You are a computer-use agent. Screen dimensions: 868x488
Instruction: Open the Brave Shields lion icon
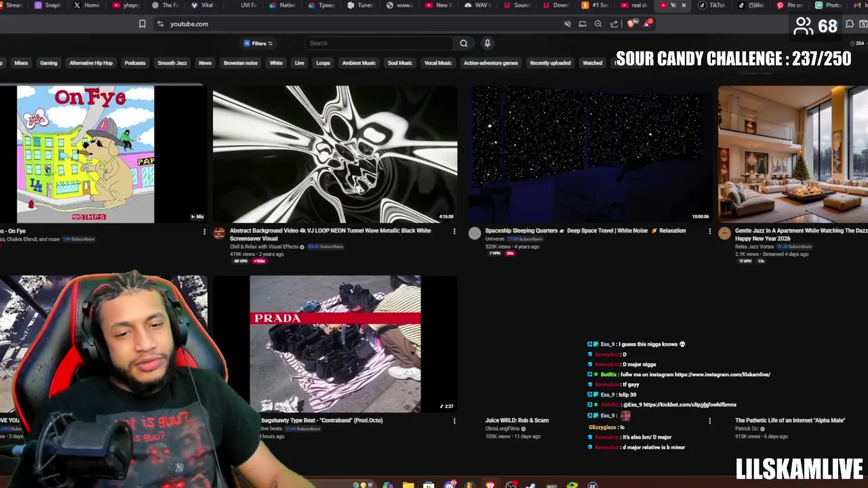(632, 24)
